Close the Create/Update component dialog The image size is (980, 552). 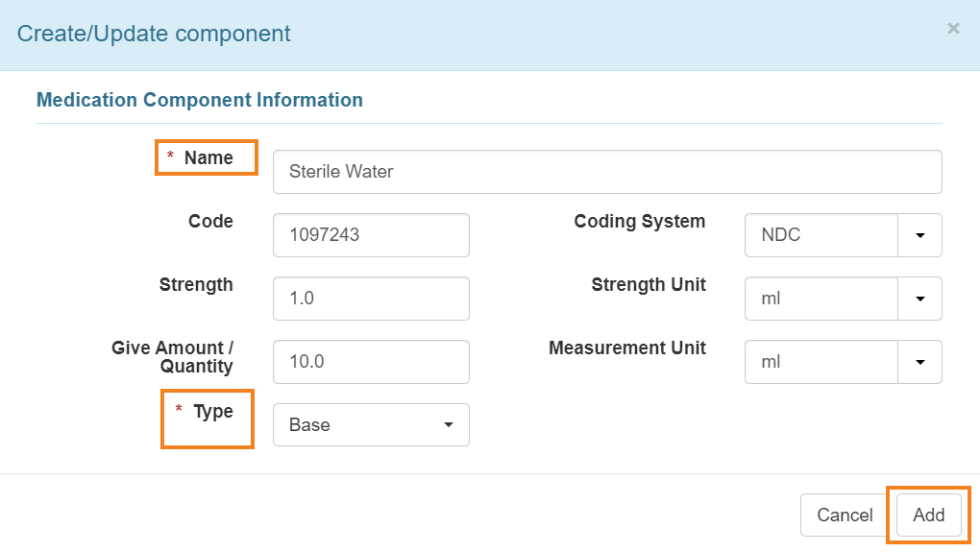pyautogui.click(x=953, y=29)
